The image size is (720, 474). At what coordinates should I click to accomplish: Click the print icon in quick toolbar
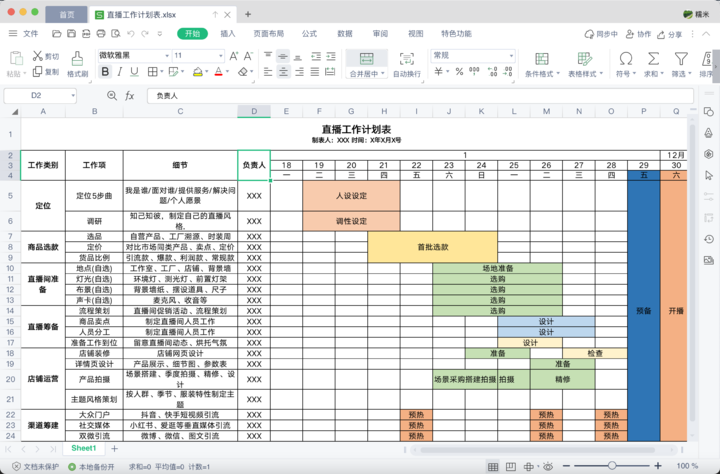(x=101, y=34)
